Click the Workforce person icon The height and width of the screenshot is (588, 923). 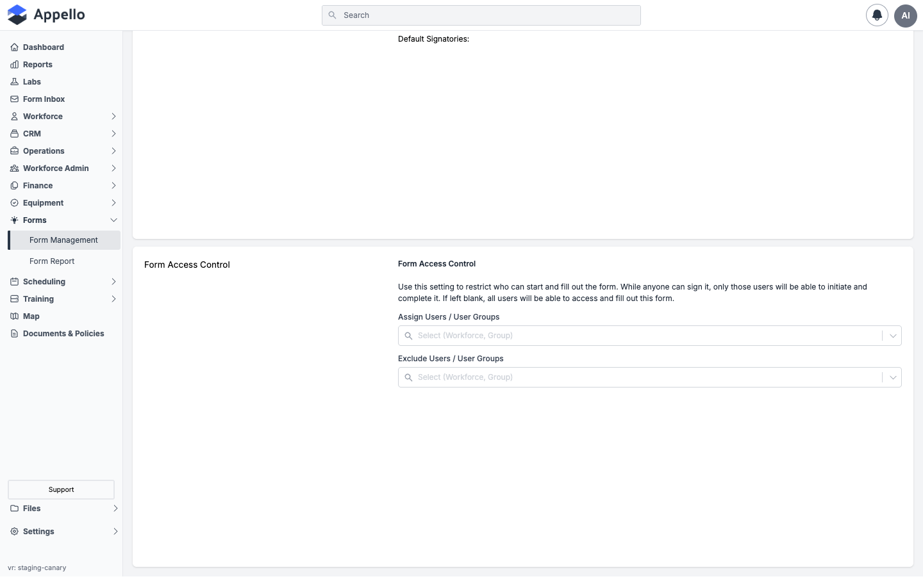14,117
